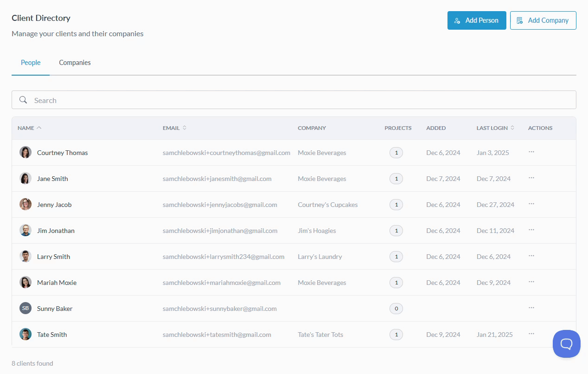The height and width of the screenshot is (374, 588).
Task: Click Moxie Beverages for Courtney Thomas
Action: 322,153
